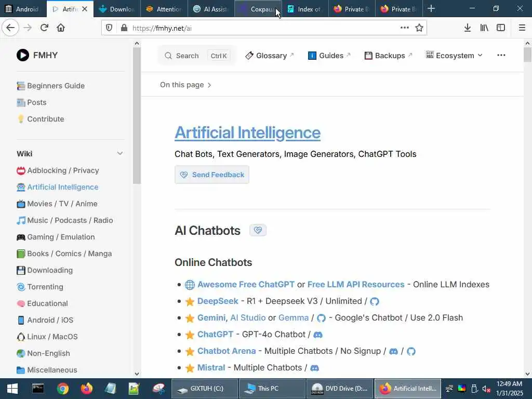
Task: Open the Guides navigation link
Action: tap(329, 55)
